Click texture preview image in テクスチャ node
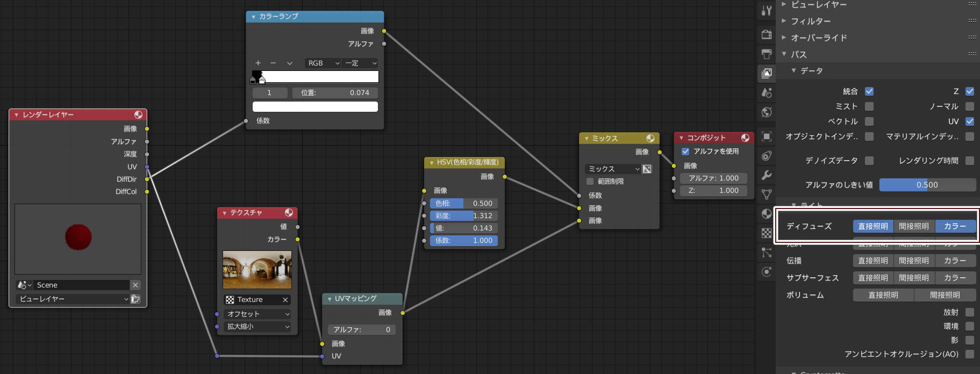This screenshot has width=980, height=374. click(x=257, y=270)
